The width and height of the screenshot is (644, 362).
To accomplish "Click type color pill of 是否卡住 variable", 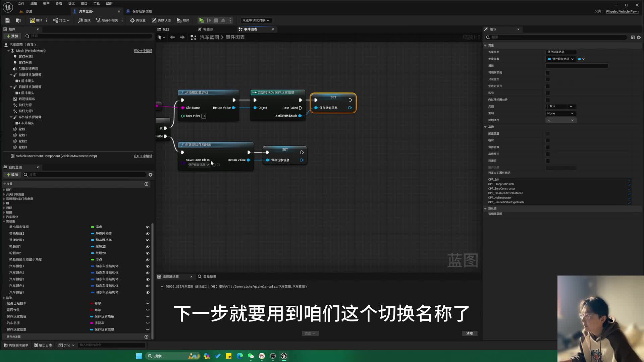I will tap(92, 310).
